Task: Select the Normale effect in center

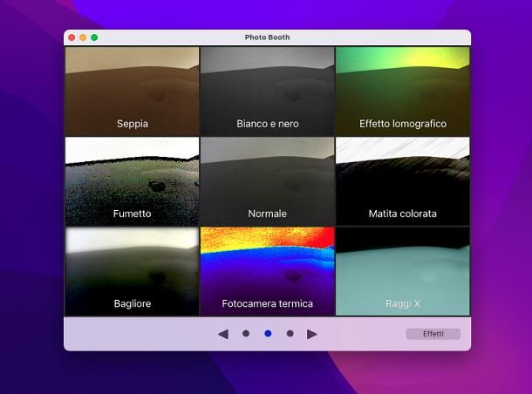Action: pyautogui.click(x=268, y=181)
